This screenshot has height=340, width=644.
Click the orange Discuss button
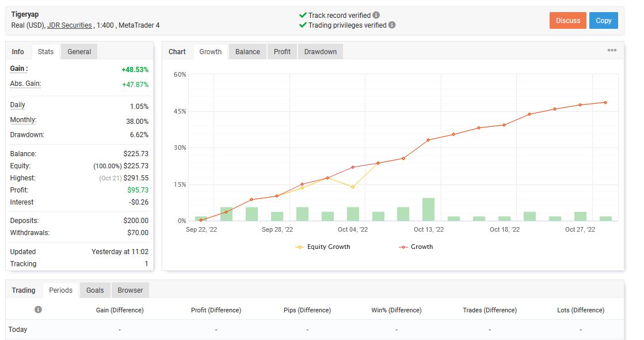[x=568, y=21]
